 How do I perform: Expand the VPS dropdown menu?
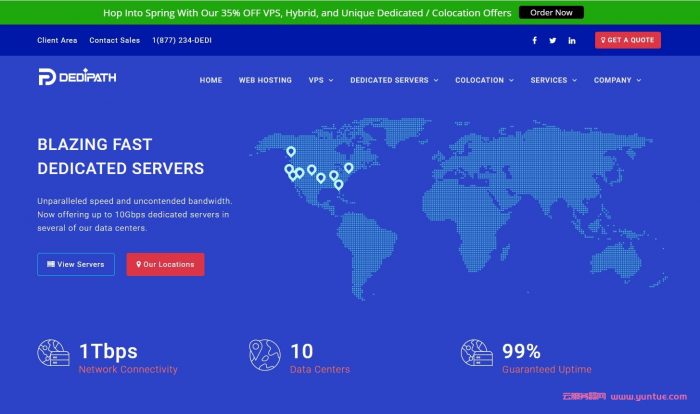coord(321,80)
